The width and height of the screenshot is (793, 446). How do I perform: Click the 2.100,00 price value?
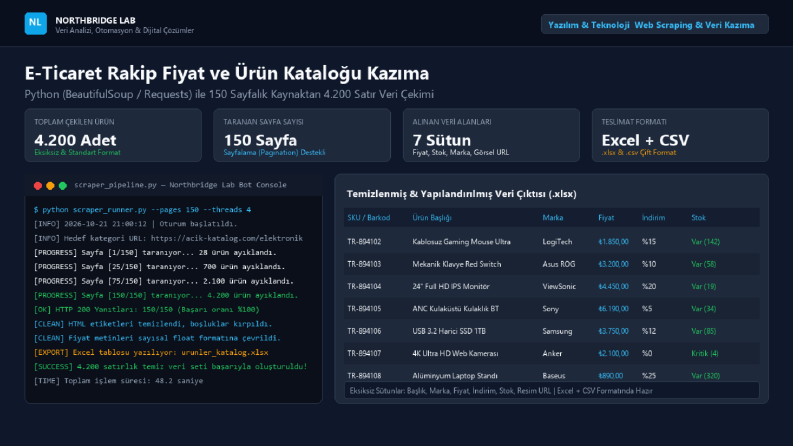613,353
